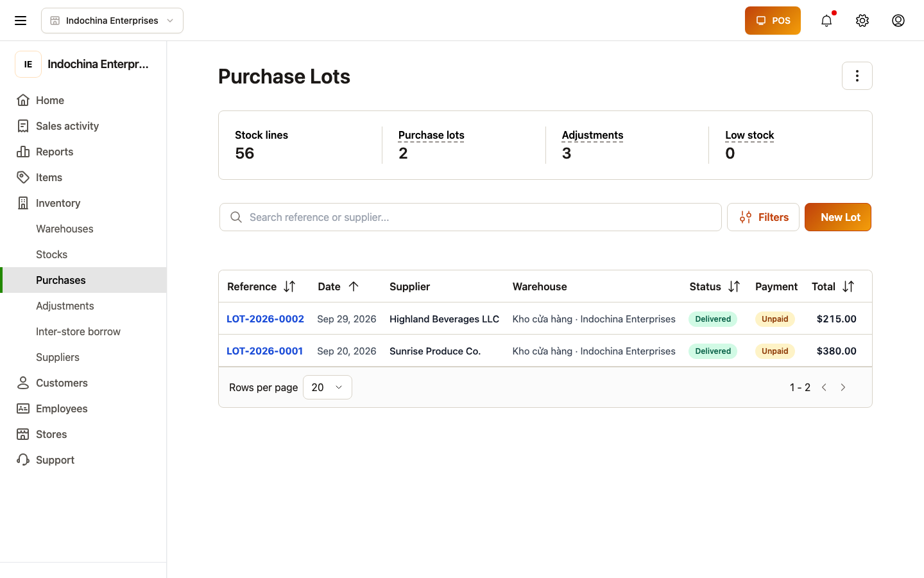
Task: Click supplier Highland Beverages LLC
Action: [444, 319]
